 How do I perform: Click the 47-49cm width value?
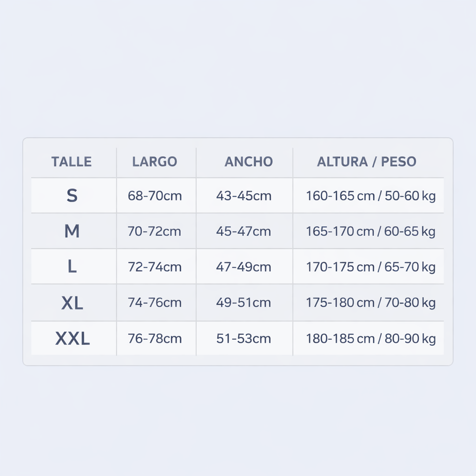coord(244,267)
